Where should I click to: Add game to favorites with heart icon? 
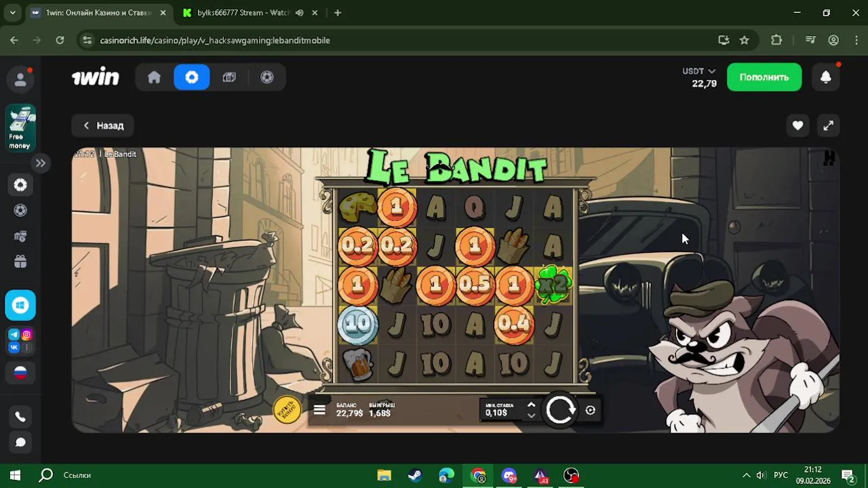coord(797,125)
